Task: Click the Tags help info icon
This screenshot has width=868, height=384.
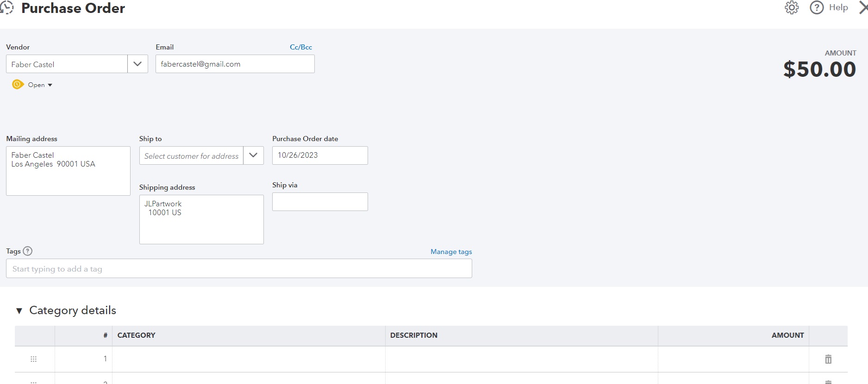Action: coord(28,251)
